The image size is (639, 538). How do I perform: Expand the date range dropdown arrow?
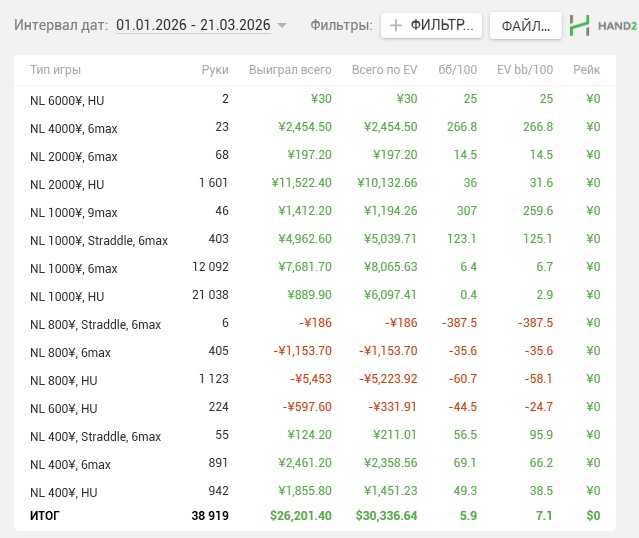(282, 26)
